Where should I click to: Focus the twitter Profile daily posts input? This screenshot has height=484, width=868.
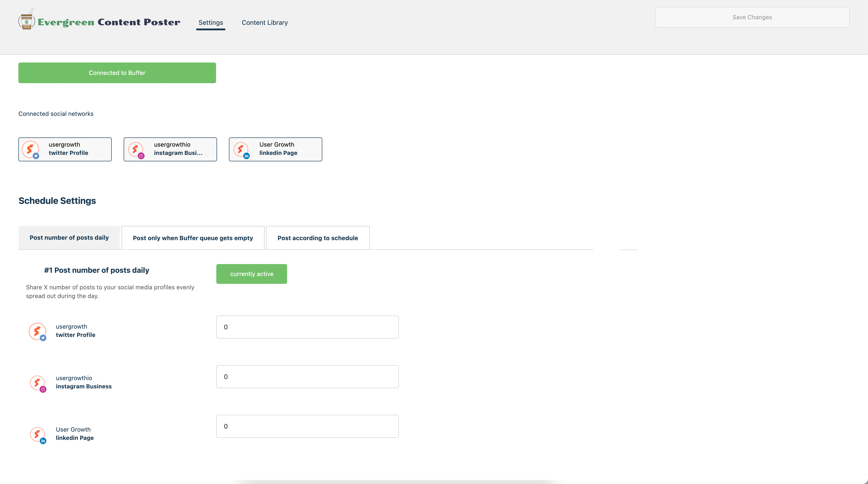[x=307, y=327]
